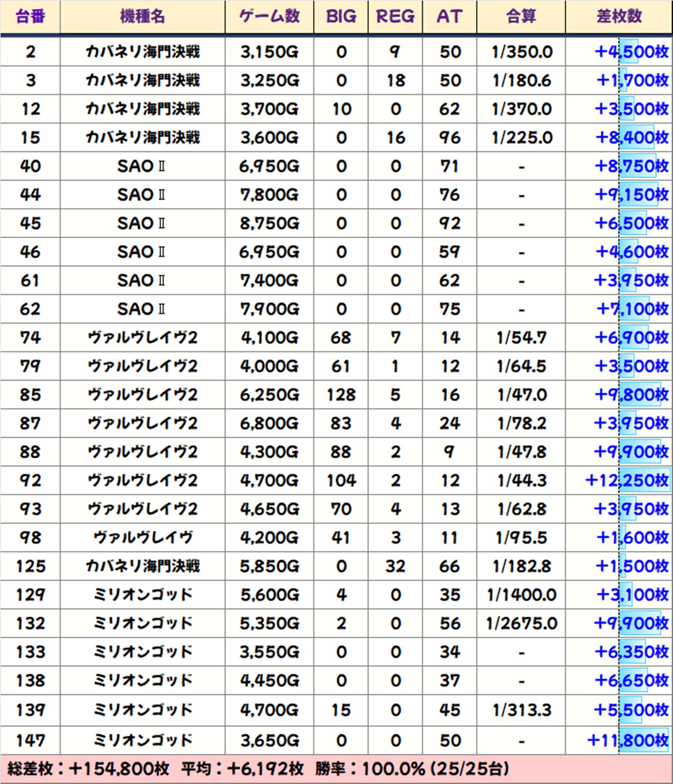673x784 pixels.
Task: Click the 3,250G game count cell
Action: (270, 80)
